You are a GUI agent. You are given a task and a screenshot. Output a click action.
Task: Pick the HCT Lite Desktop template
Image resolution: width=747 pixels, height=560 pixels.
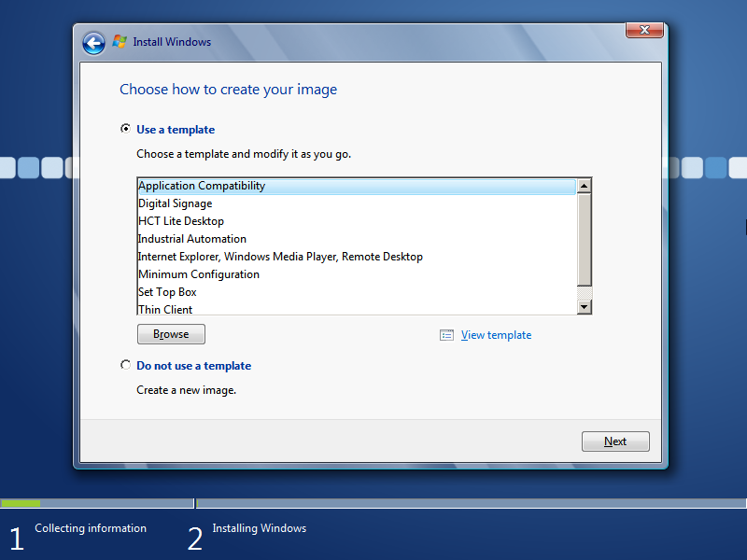357,221
